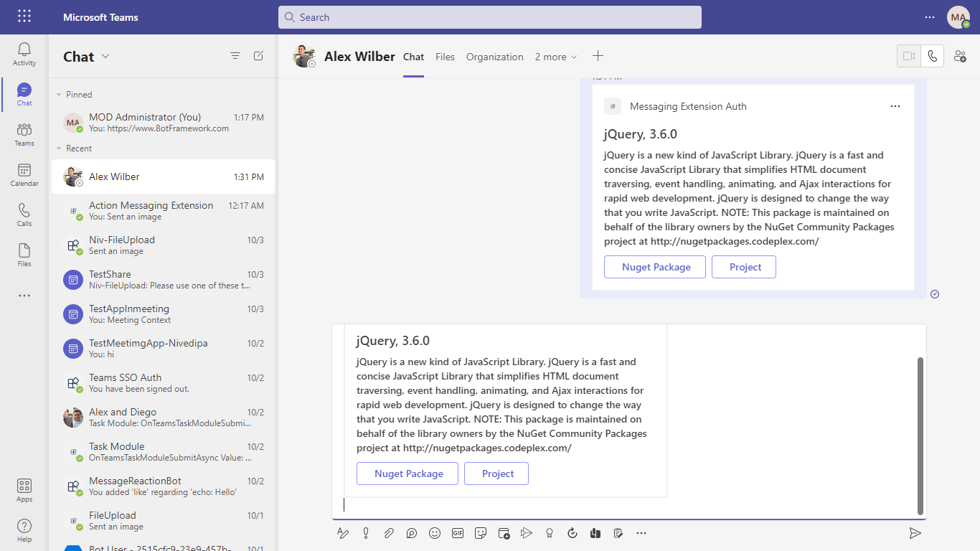Start an audio call with Alex Wilber
This screenshot has height=551, width=980.
[x=932, y=56]
